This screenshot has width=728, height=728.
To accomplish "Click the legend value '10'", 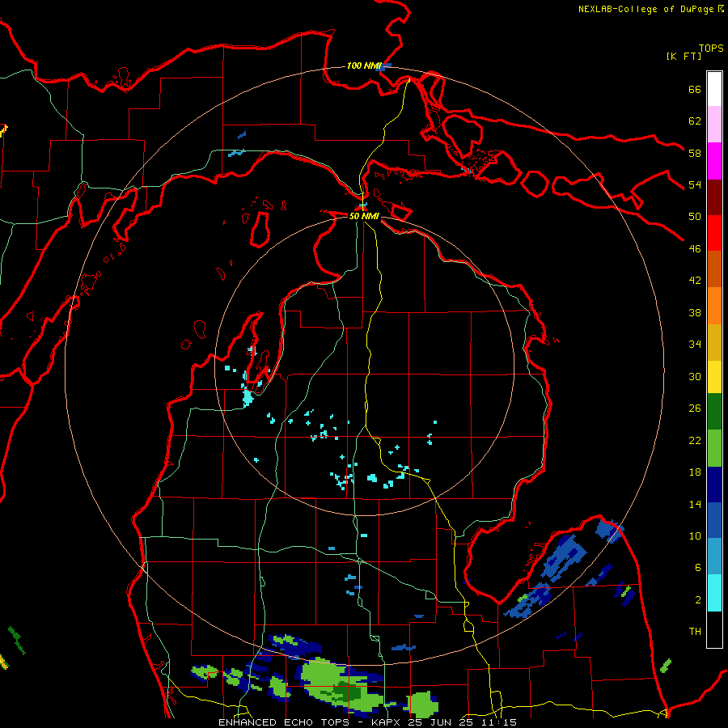I will click(695, 536).
